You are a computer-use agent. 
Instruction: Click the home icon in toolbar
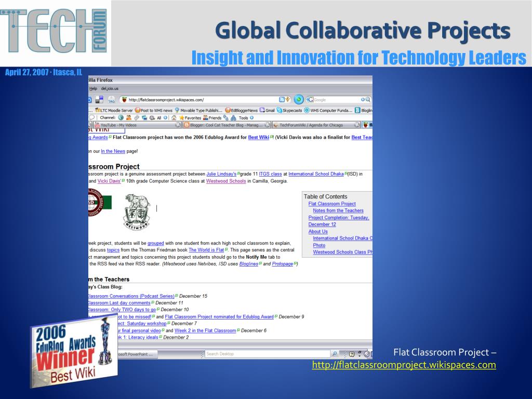point(174,118)
